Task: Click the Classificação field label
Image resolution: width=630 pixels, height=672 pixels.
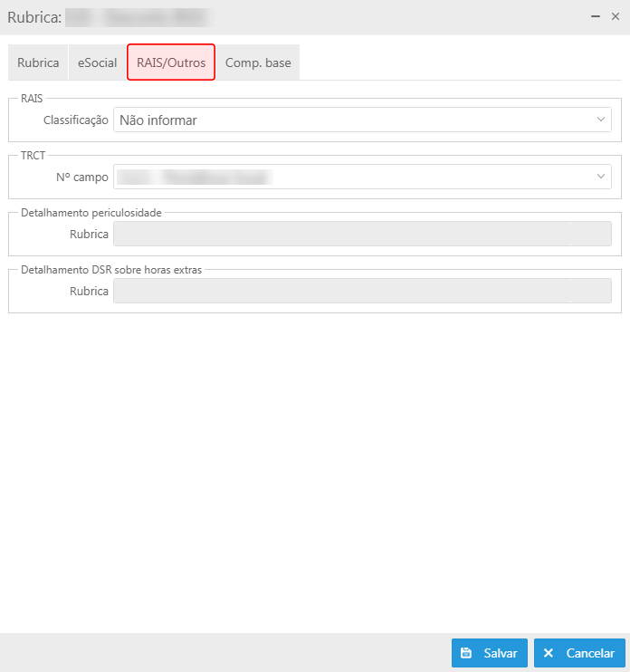Action: pos(76,120)
